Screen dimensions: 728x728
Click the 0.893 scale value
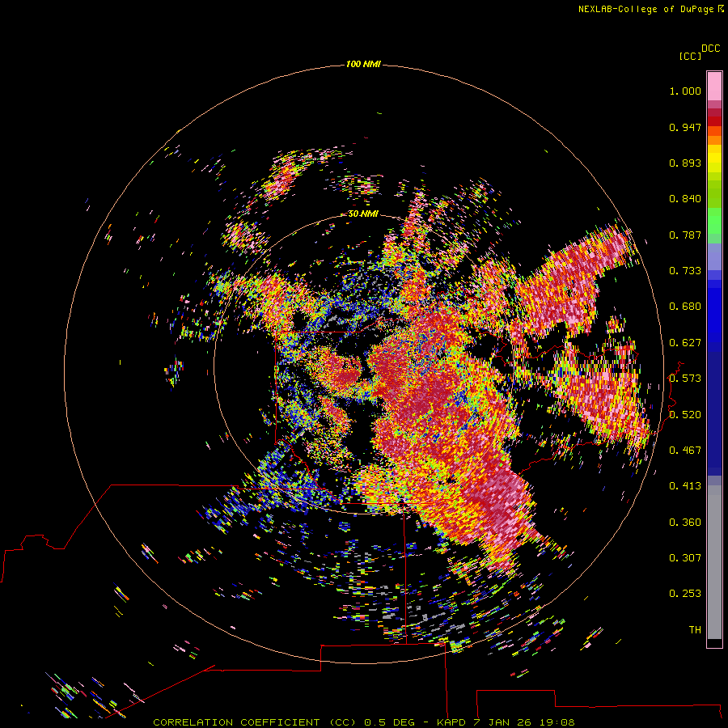[685, 163]
